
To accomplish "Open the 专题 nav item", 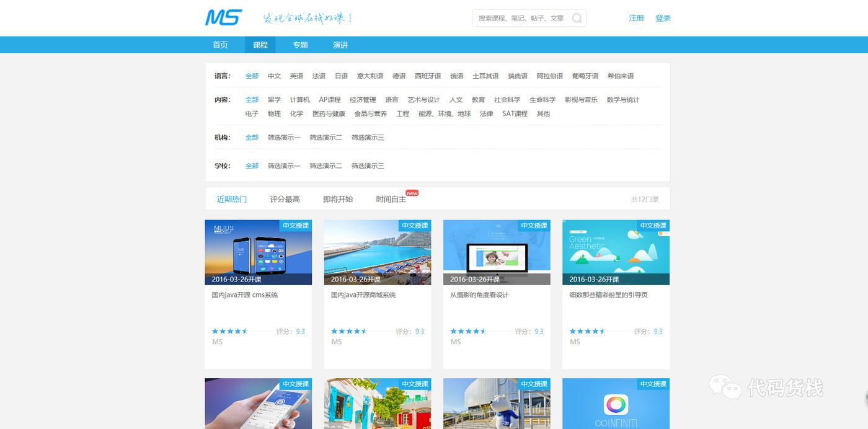I will [301, 45].
